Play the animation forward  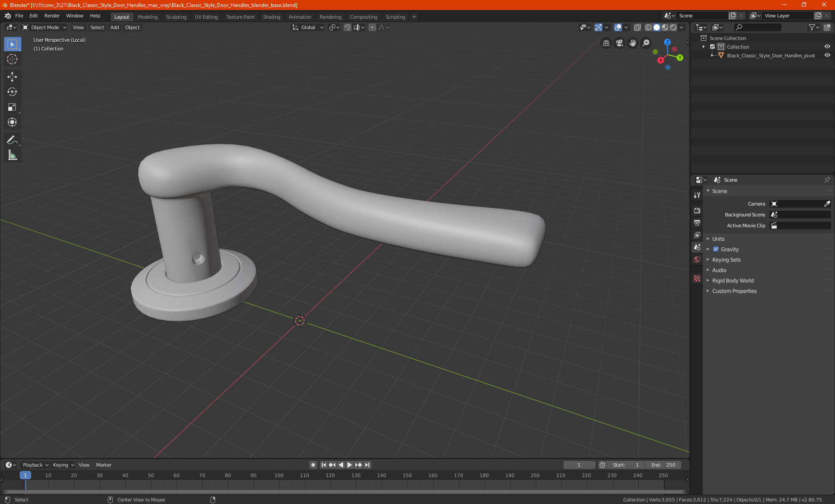[350, 465]
